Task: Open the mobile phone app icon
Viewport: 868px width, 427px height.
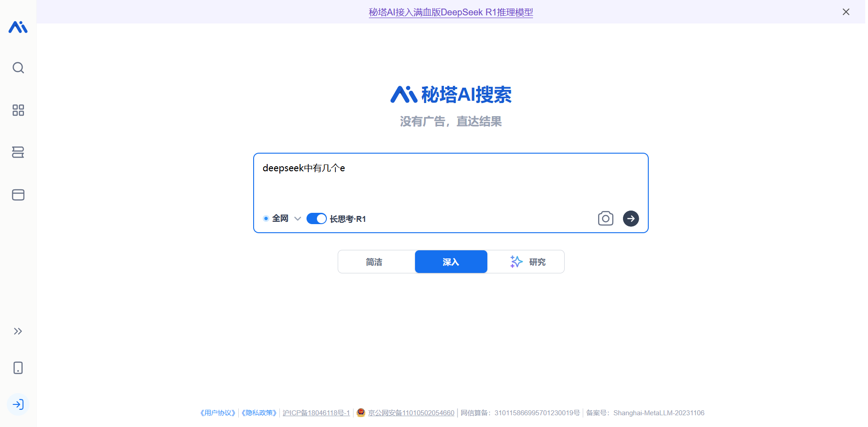Action: click(18, 368)
